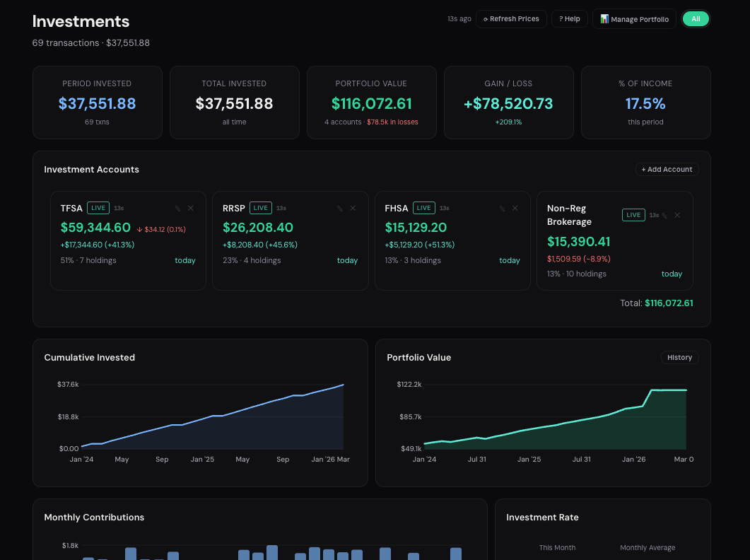Click the LIVE badge on Non-Reg Brokerage card
The image size is (750, 560).
pyautogui.click(x=633, y=215)
